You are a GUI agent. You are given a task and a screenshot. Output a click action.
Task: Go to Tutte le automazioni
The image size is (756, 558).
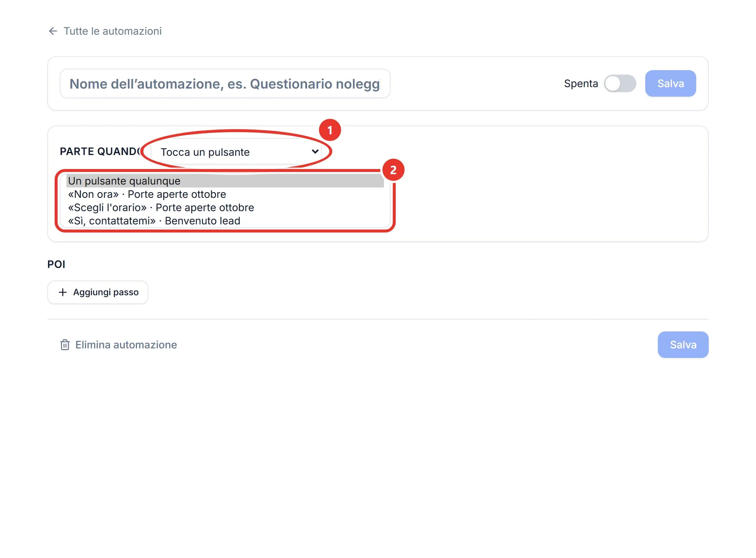click(x=113, y=31)
